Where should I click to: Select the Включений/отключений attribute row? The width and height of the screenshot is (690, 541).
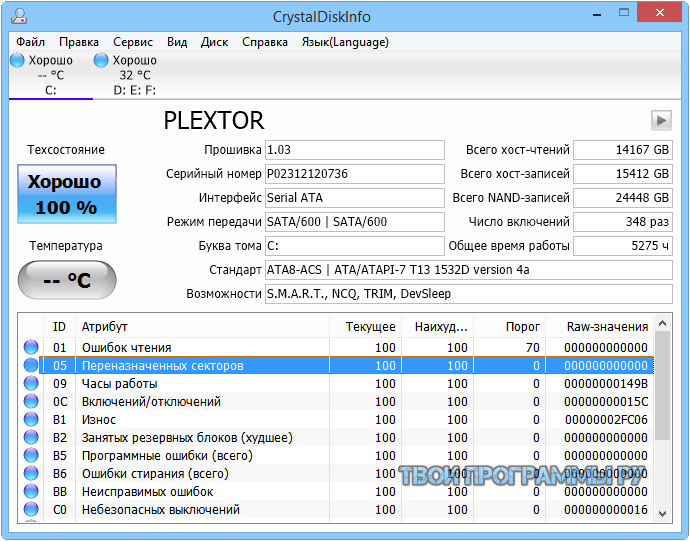coord(336,401)
